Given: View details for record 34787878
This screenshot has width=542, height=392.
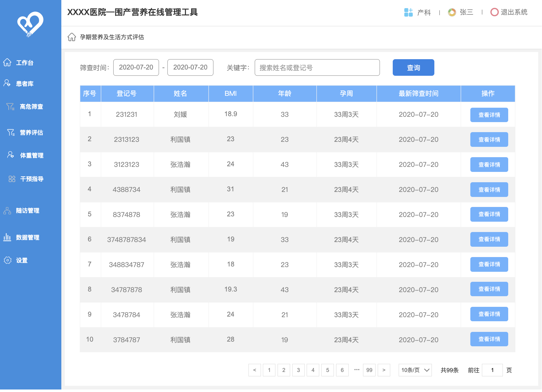Looking at the screenshot, I should tap(489, 289).
